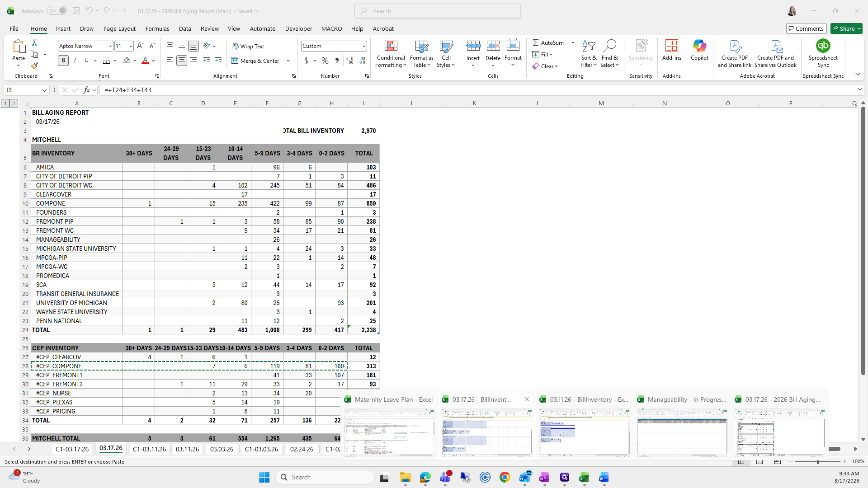
Task: Click the Spreadsheet Sync QuickBooks icon
Action: (823, 46)
